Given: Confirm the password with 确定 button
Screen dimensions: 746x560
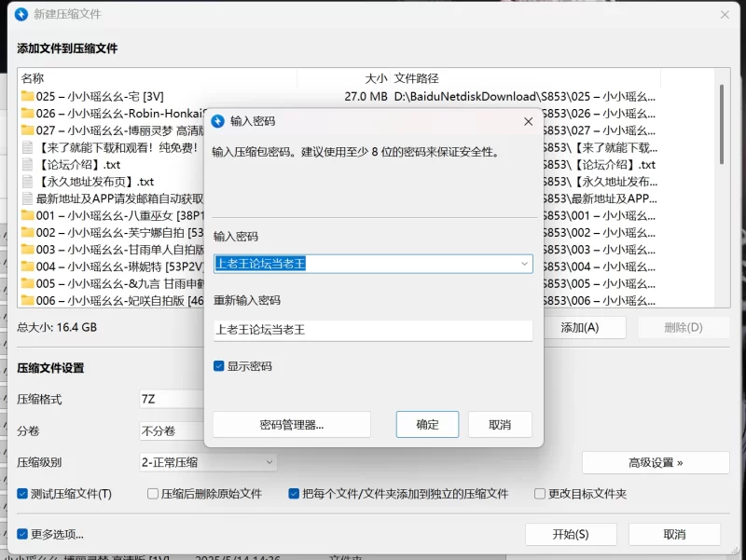Looking at the screenshot, I should click(427, 425).
